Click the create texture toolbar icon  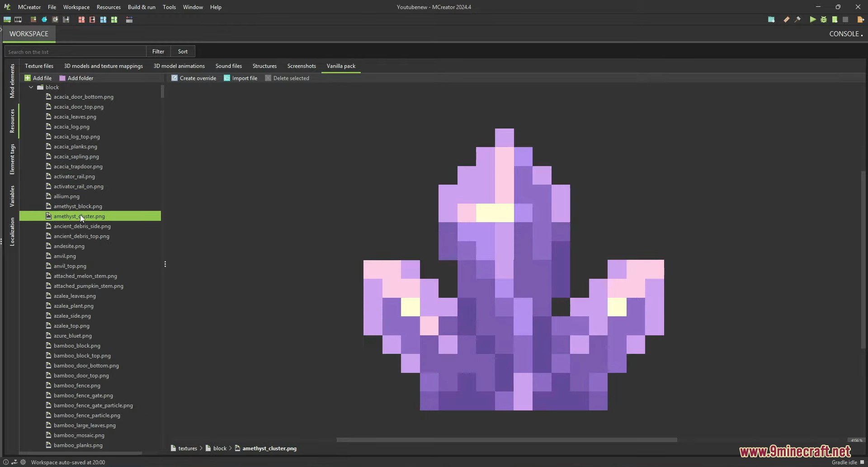7,19
